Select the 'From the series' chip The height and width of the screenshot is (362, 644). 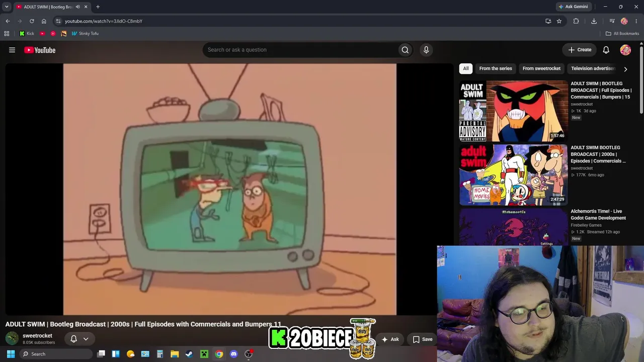pos(496,68)
